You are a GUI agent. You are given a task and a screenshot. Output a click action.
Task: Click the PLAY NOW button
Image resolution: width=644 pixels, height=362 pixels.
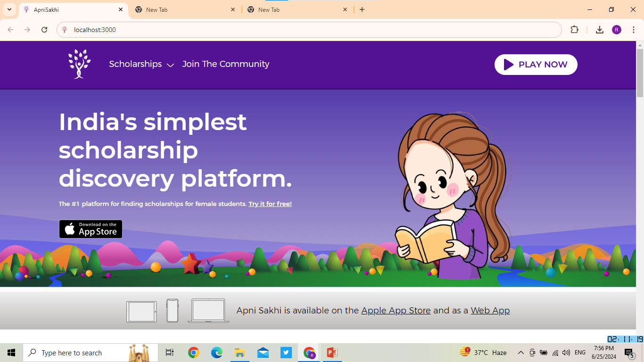536,65
